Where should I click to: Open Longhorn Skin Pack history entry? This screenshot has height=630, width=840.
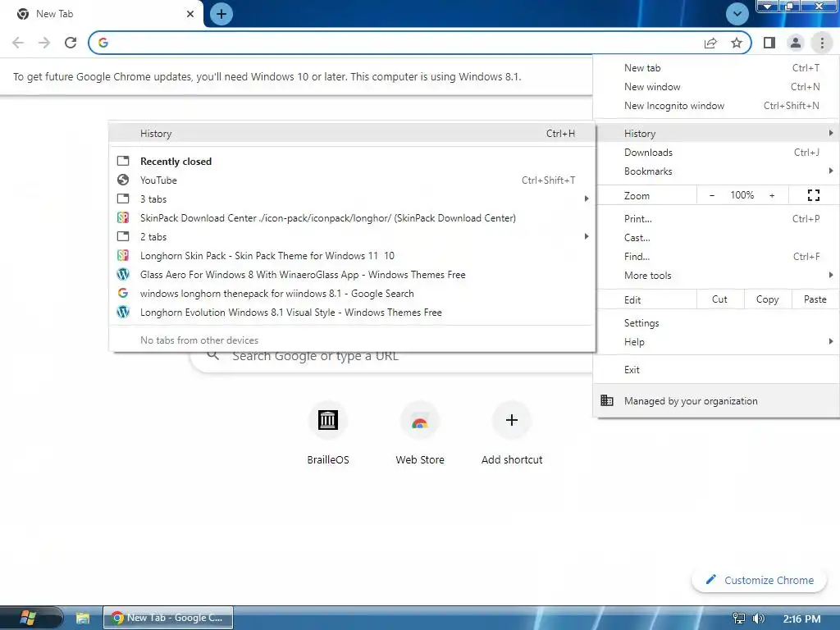pos(352,256)
